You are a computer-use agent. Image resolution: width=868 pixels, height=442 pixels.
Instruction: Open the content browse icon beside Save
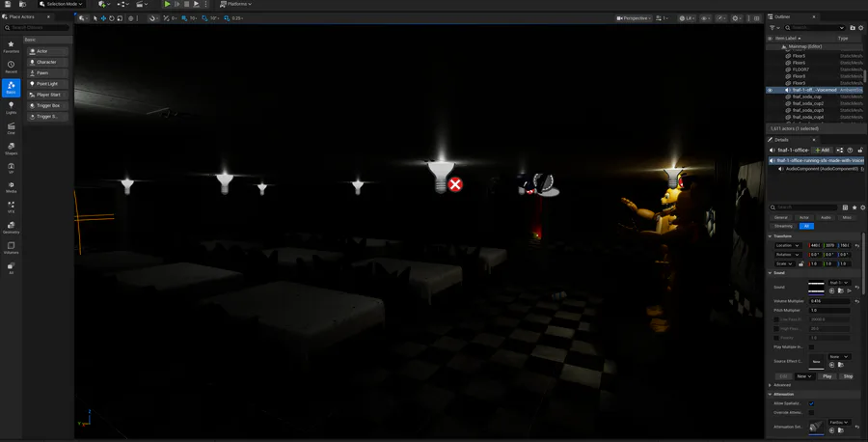23,4
